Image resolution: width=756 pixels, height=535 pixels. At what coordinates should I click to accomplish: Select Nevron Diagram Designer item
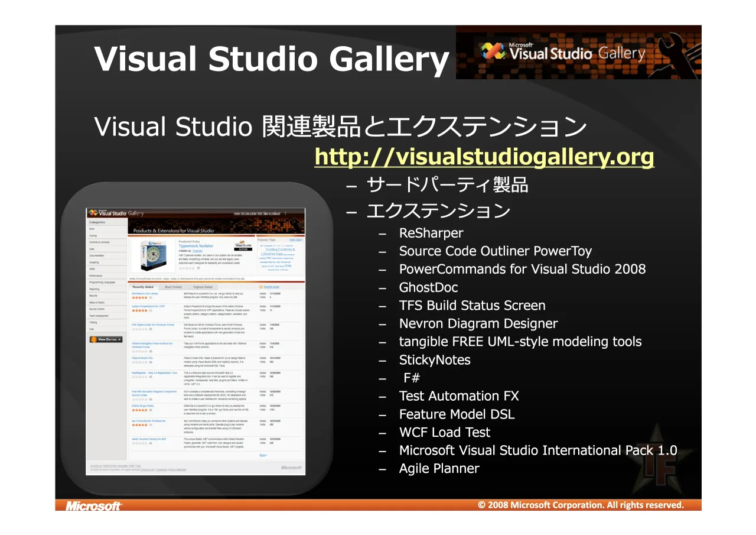point(478,323)
